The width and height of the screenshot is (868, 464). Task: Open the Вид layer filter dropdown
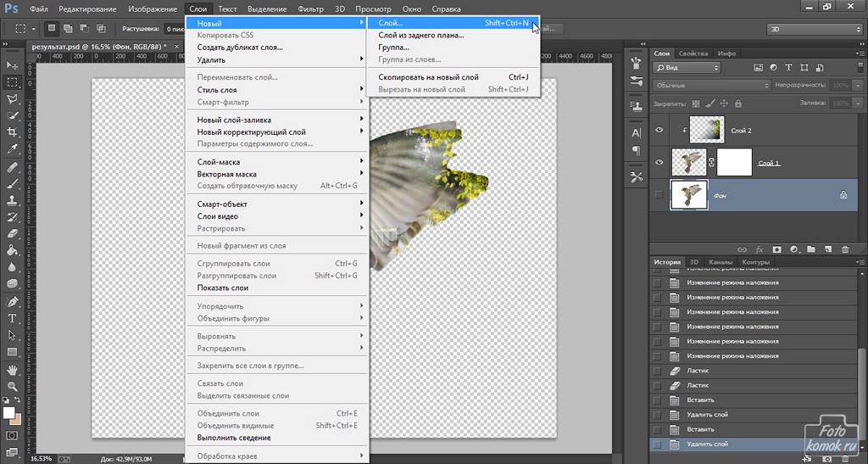click(686, 67)
